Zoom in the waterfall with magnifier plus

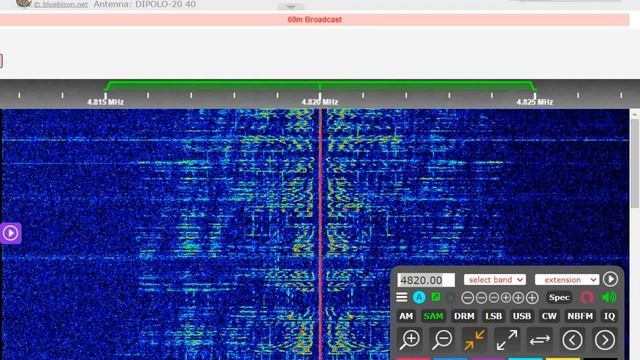(x=410, y=340)
